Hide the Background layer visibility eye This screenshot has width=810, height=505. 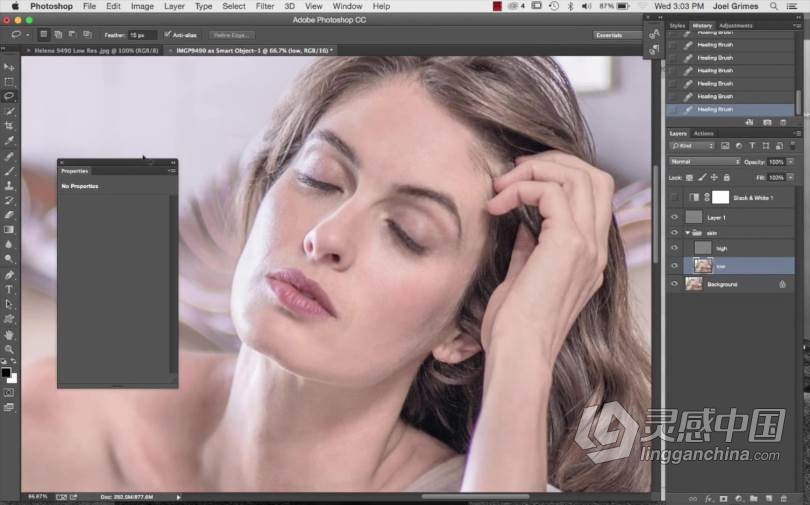click(x=674, y=284)
